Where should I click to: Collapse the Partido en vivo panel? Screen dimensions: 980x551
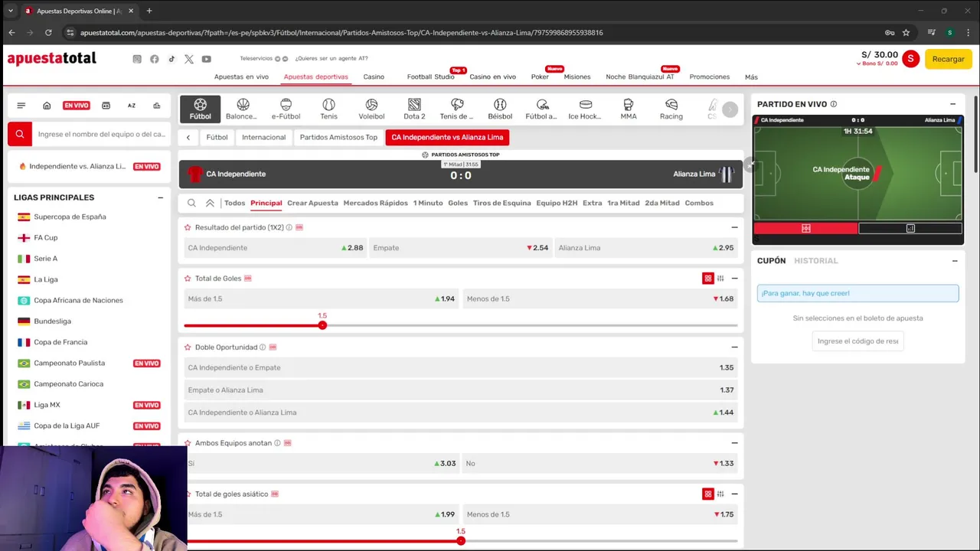coord(953,104)
